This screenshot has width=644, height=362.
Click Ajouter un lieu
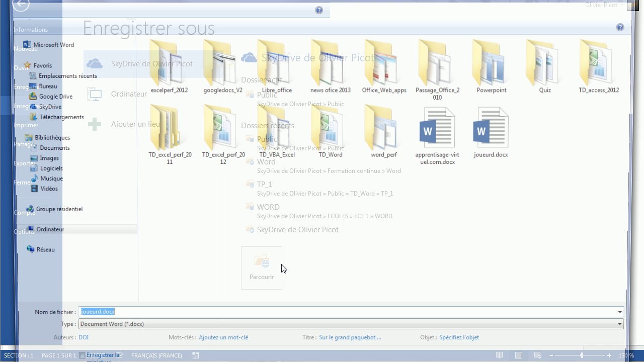[x=123, y=124]
